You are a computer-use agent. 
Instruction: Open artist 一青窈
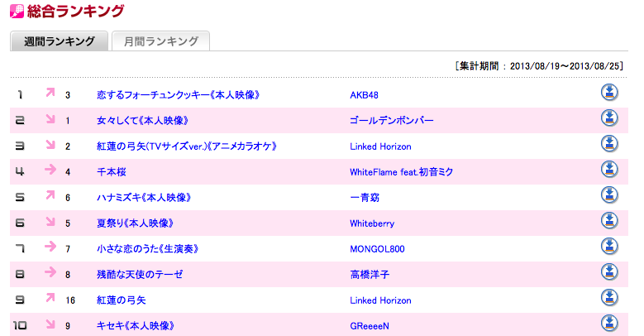365,198
